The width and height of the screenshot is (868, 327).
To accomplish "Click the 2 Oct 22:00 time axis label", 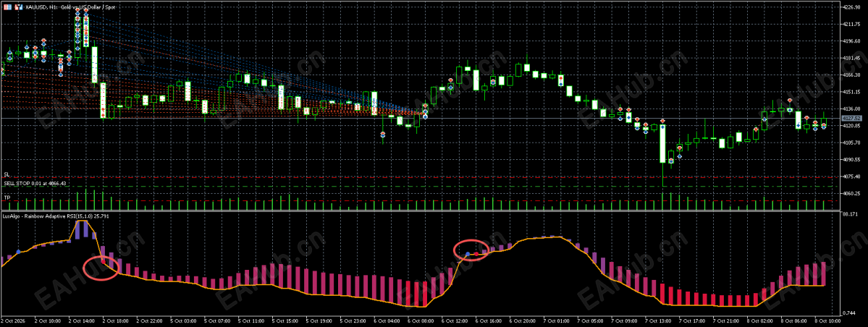I will (149, 321).
